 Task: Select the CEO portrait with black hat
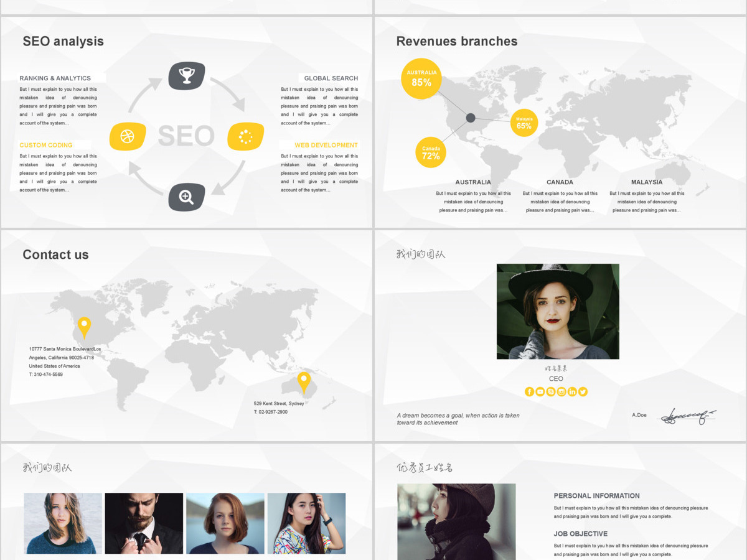[558, 311]
